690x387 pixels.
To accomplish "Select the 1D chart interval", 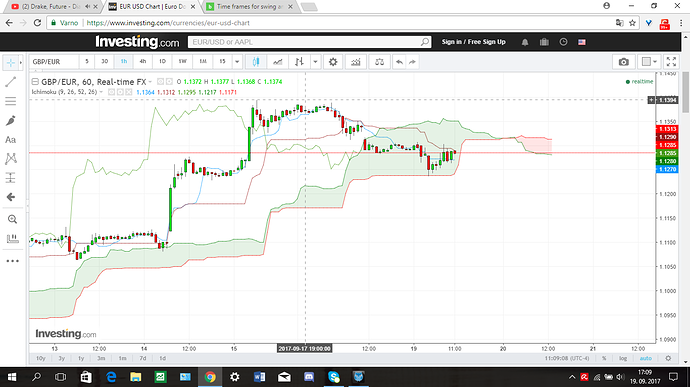I will (x=162, y=62).
